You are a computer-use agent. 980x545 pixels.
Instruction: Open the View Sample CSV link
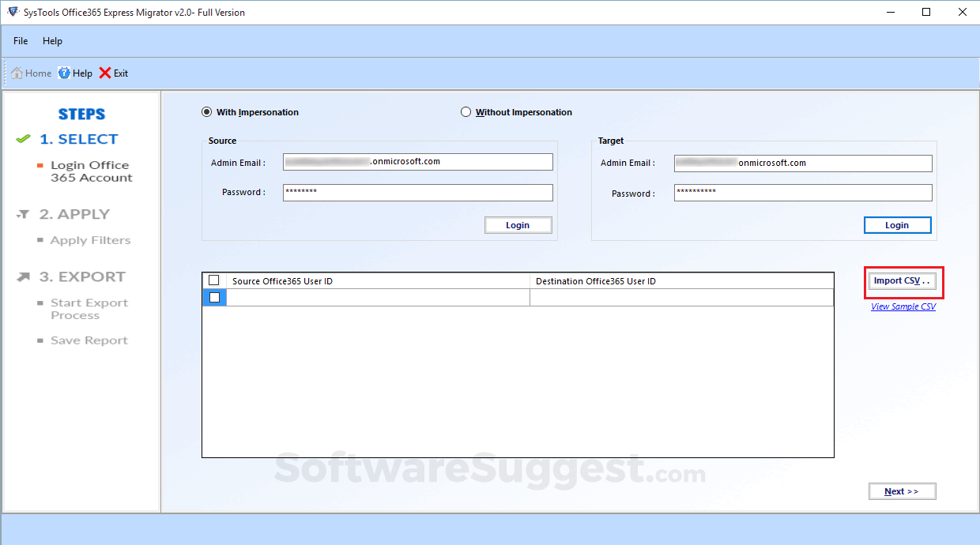pos(903,306)
